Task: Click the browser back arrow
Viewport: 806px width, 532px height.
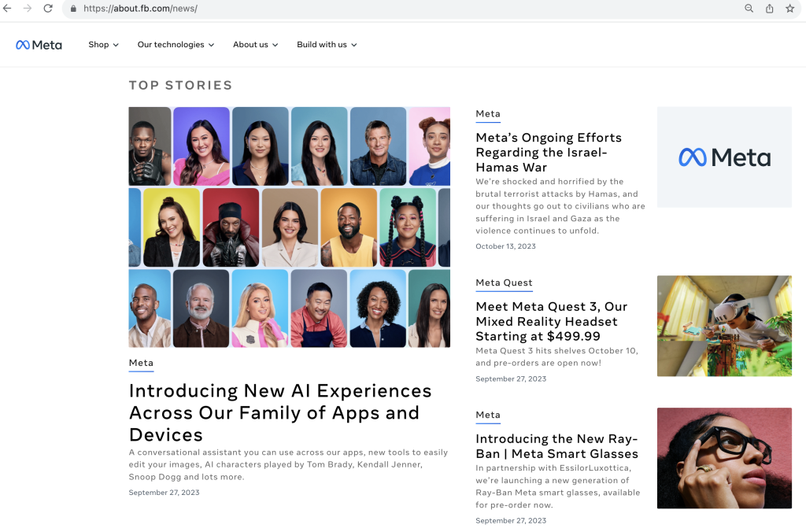Action: tap(7, 9)
